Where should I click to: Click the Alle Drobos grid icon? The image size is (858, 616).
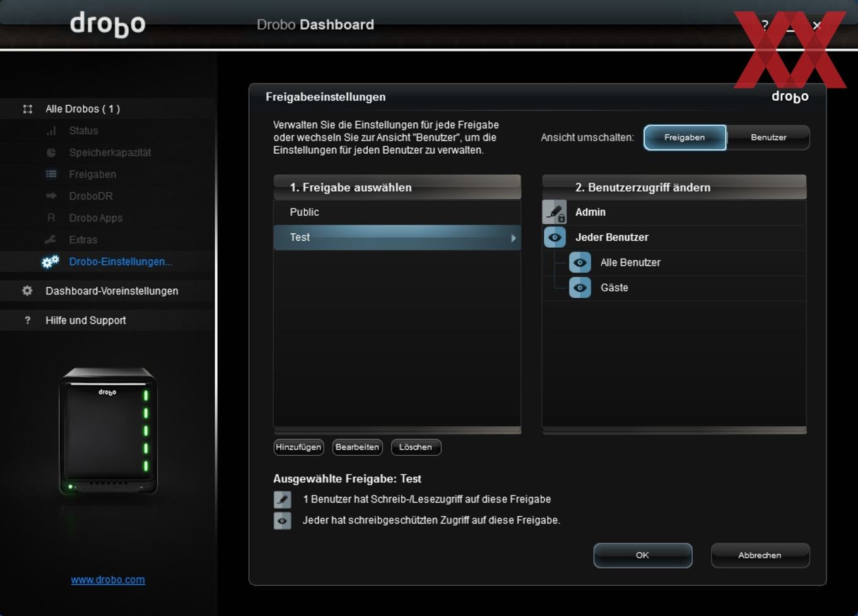pos(28,109)
